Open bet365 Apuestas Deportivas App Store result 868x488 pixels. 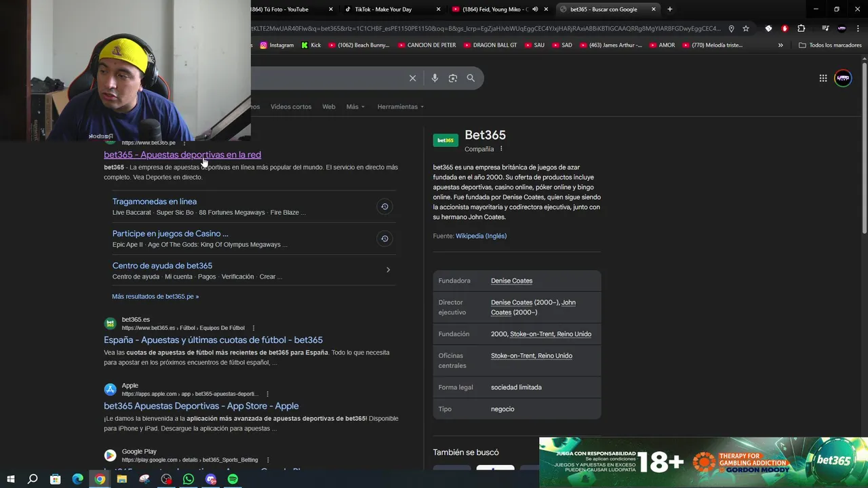201,406
